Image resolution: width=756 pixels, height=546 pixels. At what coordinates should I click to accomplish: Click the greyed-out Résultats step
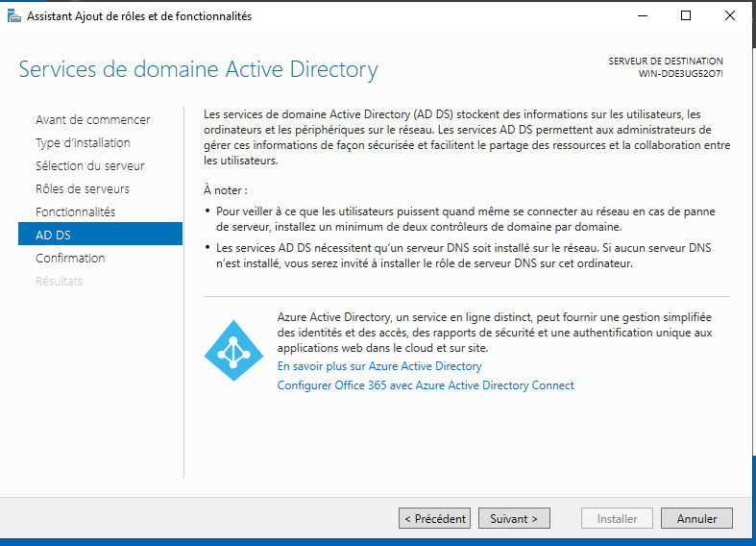pyautogui.click(x=59, y=282)
